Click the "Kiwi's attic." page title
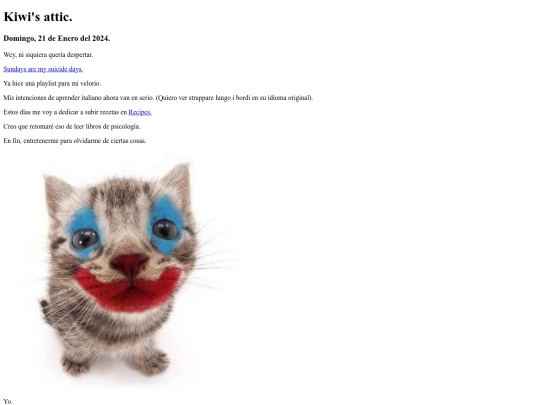The width and height of the screenshot is (540, 405). click(38, 17)
